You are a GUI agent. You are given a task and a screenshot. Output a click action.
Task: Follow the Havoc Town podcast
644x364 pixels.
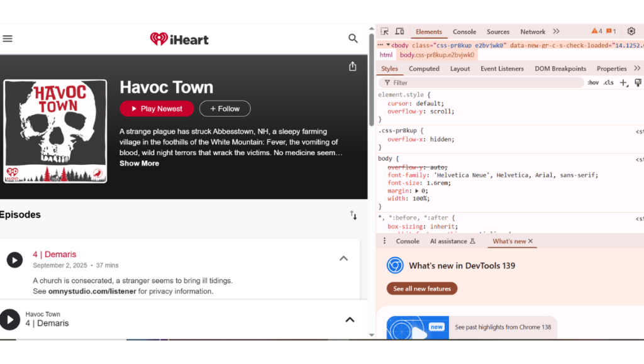click(x=225, y=109)
